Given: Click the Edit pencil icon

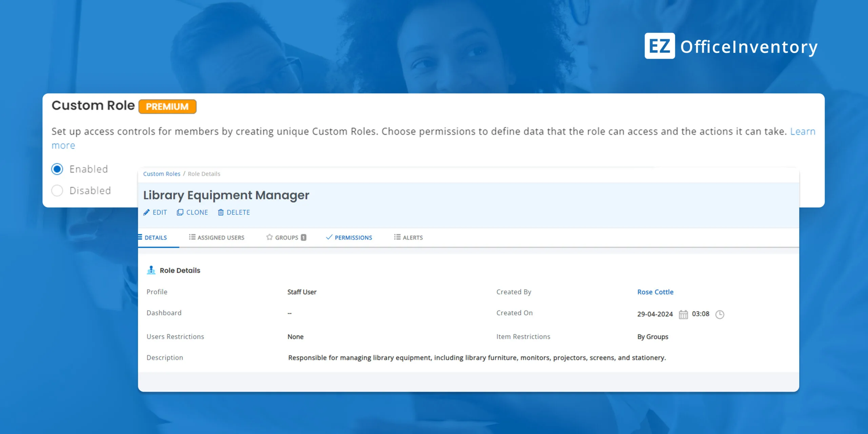Looking at the screenshot, I should [146, 212].
